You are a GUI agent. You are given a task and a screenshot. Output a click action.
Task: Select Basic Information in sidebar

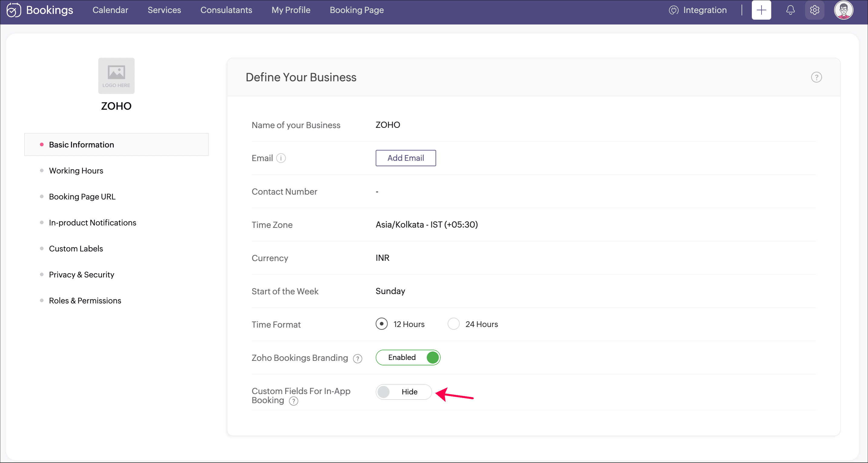(x=116, y=145)
